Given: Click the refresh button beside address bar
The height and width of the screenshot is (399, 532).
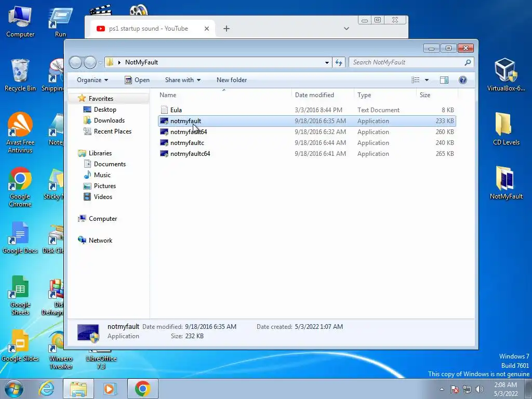Looking at the screenshot, I should click(339, 62).
